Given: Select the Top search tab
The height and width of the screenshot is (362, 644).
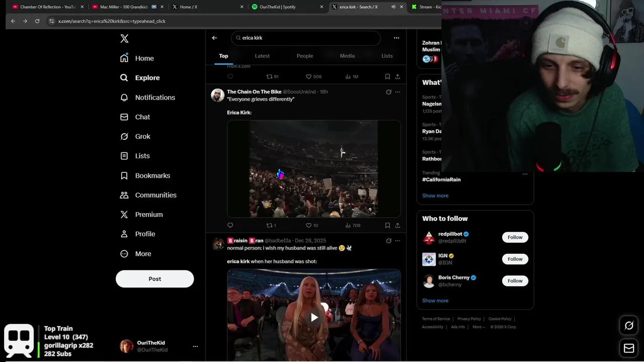Looking at the screenshot, I should tap(223, 56).
